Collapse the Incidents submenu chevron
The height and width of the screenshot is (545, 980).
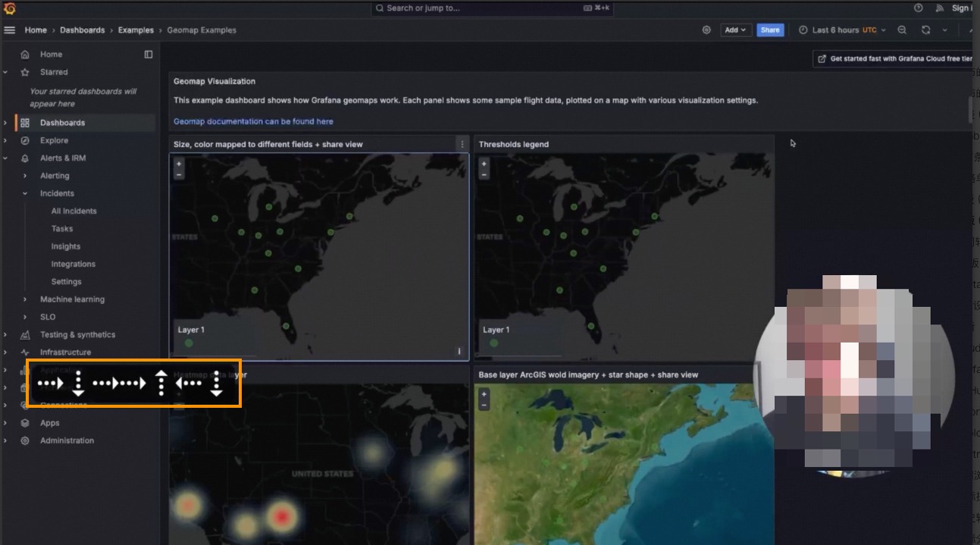click(25, 193)
